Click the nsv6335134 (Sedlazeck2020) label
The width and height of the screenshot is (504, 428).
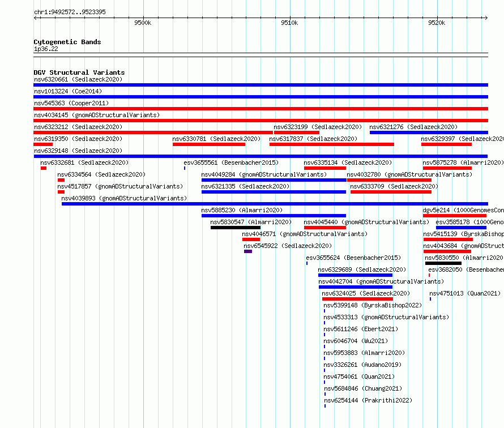348,162
